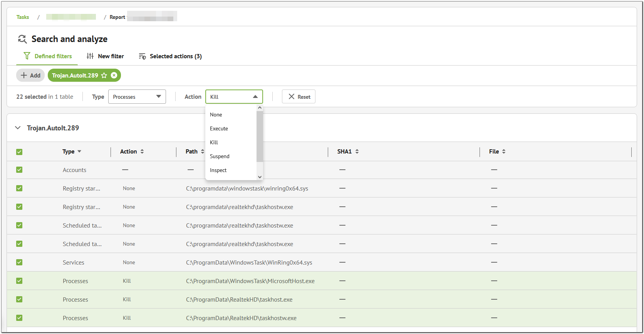Click the Search and analyze heading icon

click(22, 39)
